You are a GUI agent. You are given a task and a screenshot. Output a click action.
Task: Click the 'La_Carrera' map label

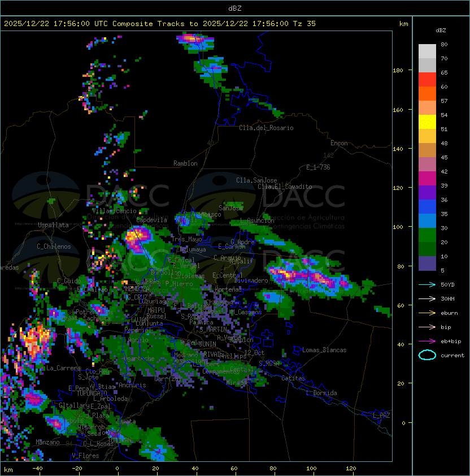pyautogui.click(x=64, y=368)
